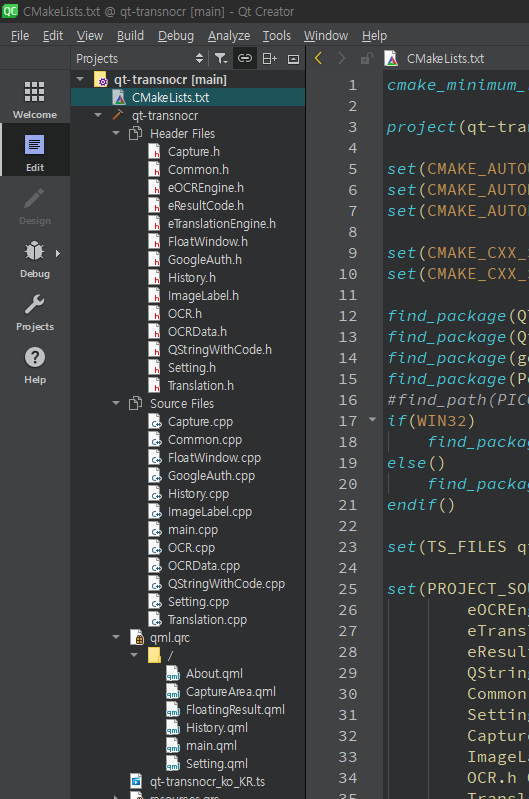Open the Window menu
The height and width of the screenshot is (799, 529).
[326, 36]
